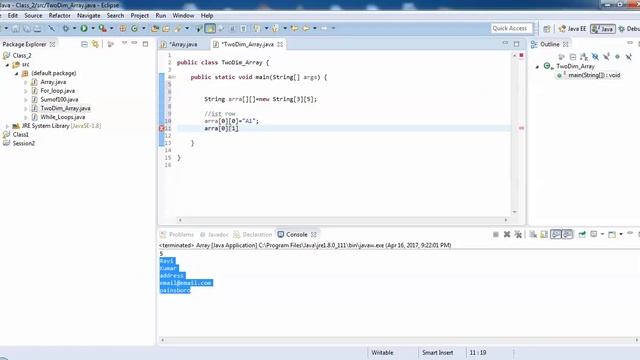
Task: Click the New Java Class green icon
Action: (134, 28)
